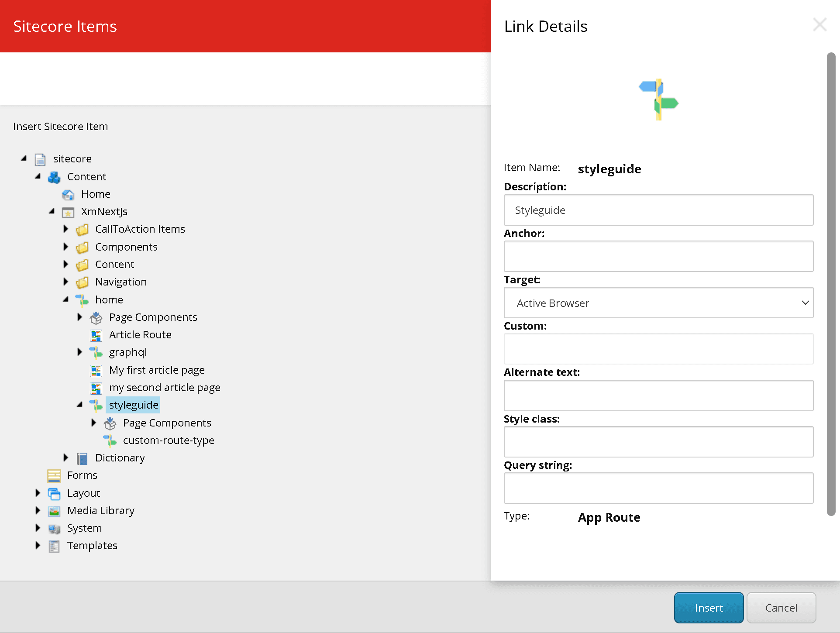Select the my second article page label

click(x=165, y=387)
